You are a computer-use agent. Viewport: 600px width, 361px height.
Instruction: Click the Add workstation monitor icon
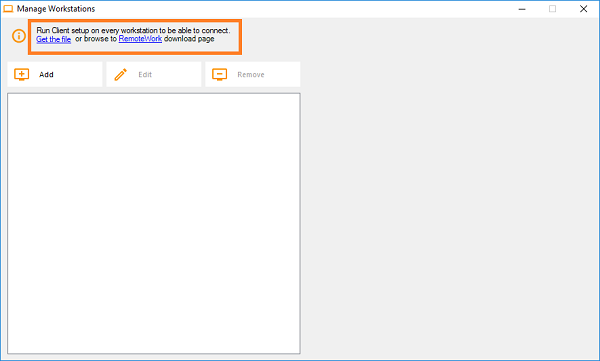(21, 74)
